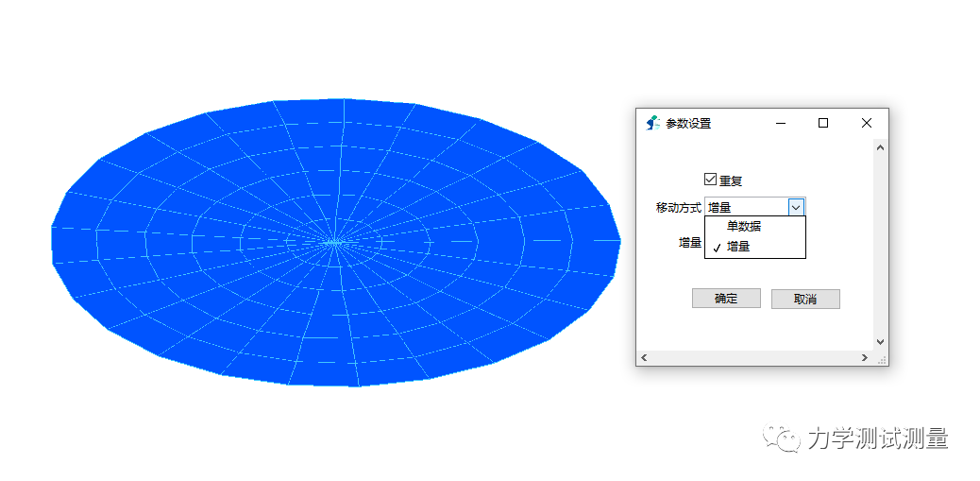Close the 参数设置 dialog
The width and height of the screenshot is (980, 481).
[x=867, y=123]
